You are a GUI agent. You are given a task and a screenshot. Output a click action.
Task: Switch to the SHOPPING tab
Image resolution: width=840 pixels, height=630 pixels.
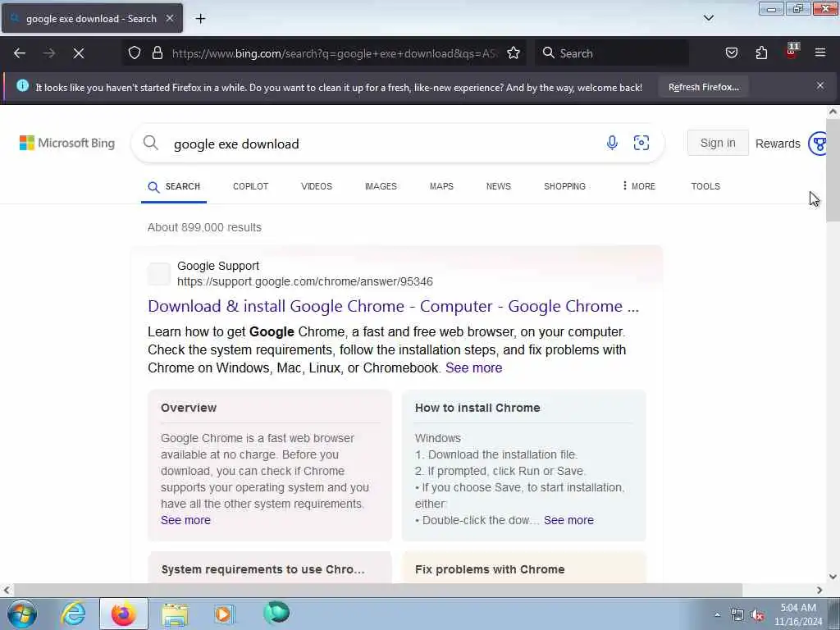(564, 186)
